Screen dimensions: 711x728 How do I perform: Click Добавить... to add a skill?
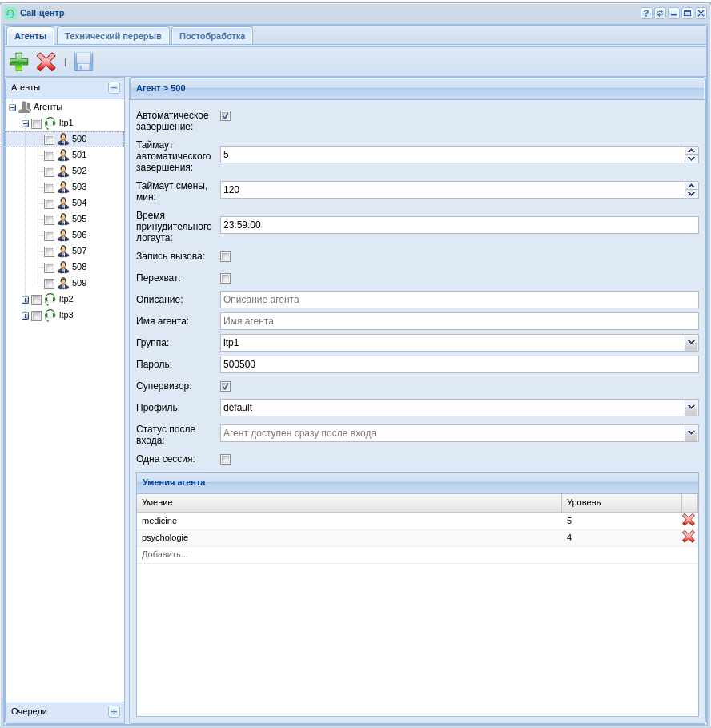pos(165,554)
